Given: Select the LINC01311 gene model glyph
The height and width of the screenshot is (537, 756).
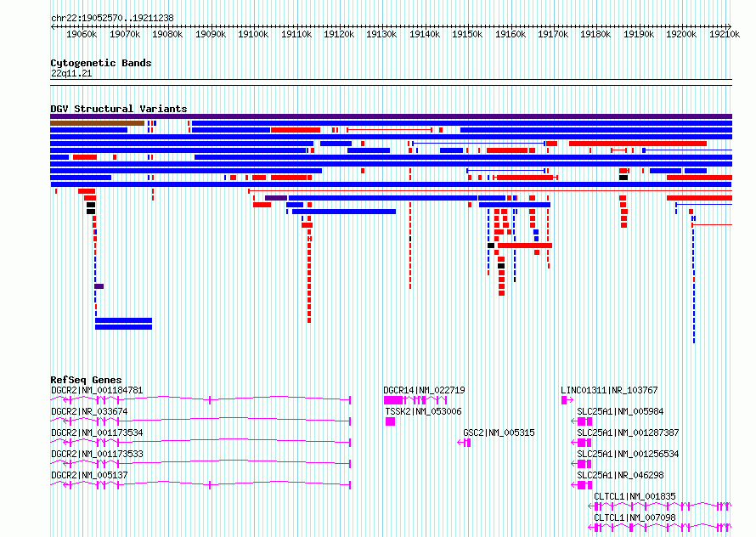Looking at the screenshot, I should point(567,400).
